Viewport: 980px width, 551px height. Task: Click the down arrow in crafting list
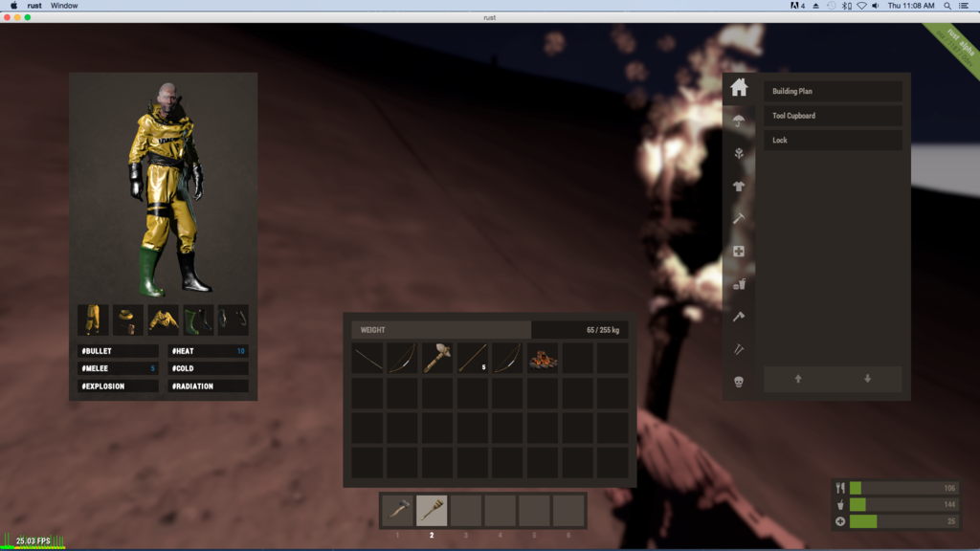click(867, 379)
